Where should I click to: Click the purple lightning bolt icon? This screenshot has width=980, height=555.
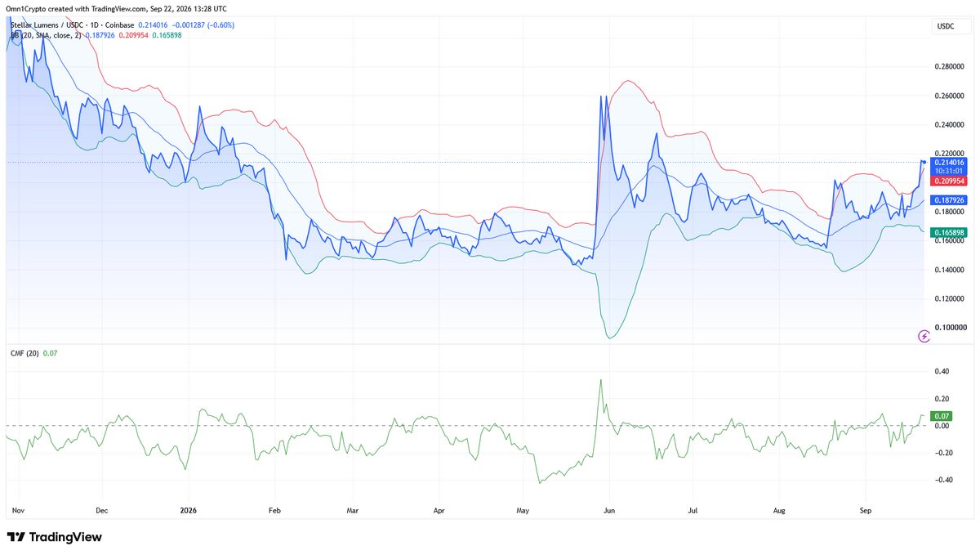[x=924, y=335]
